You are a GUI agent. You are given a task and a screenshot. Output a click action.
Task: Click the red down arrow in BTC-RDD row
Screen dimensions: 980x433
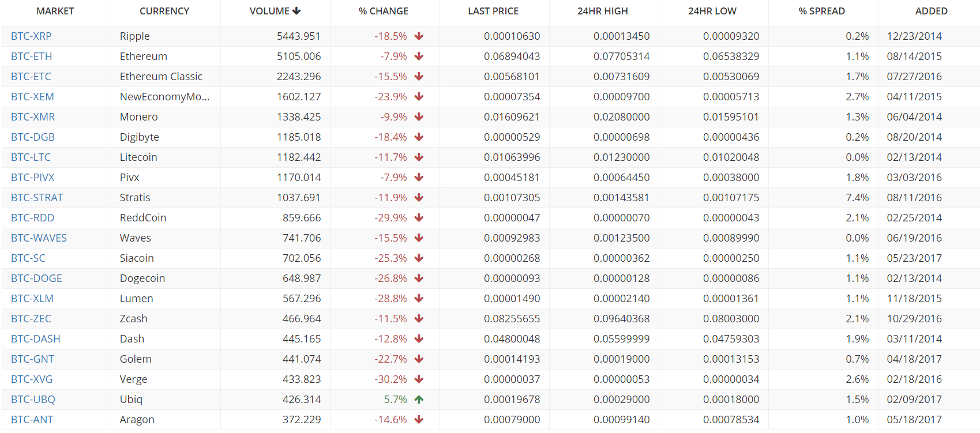pos(419,218)
